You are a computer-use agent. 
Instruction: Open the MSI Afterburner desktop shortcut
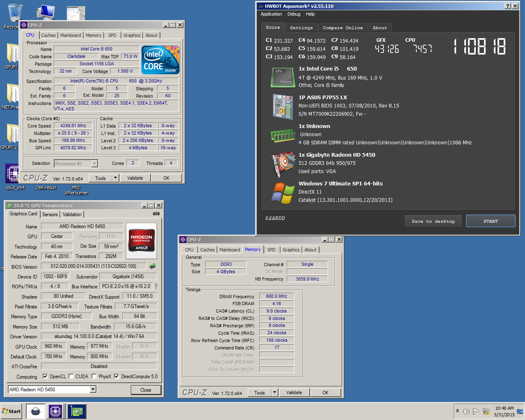click(x=76, y=190)
